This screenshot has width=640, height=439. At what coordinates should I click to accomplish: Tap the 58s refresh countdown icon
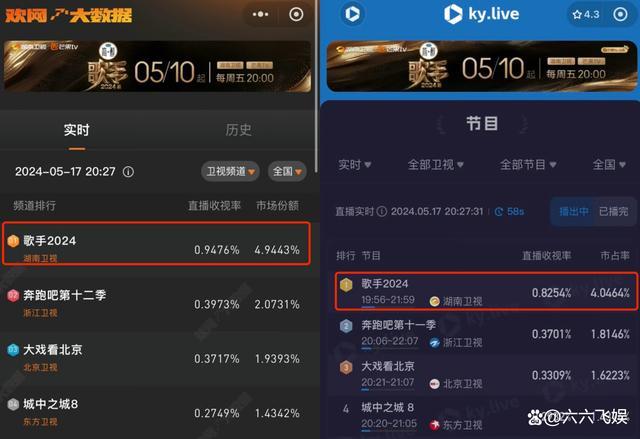pos(499,211)
